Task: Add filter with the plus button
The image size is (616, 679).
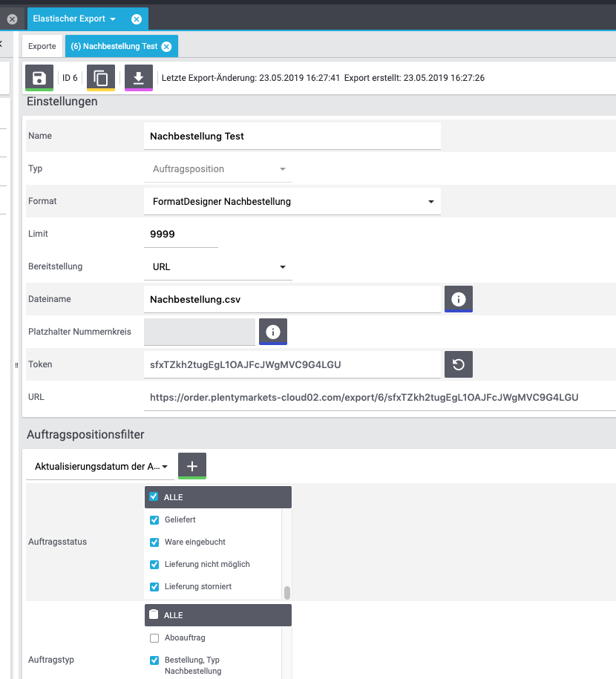Action: tap(192, 466)
